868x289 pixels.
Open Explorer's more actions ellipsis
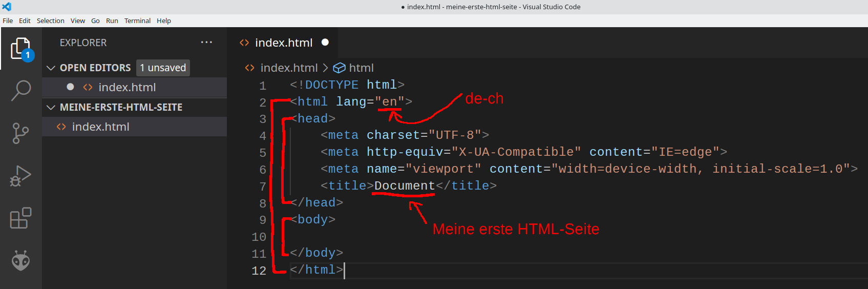(x=206, y=43)
